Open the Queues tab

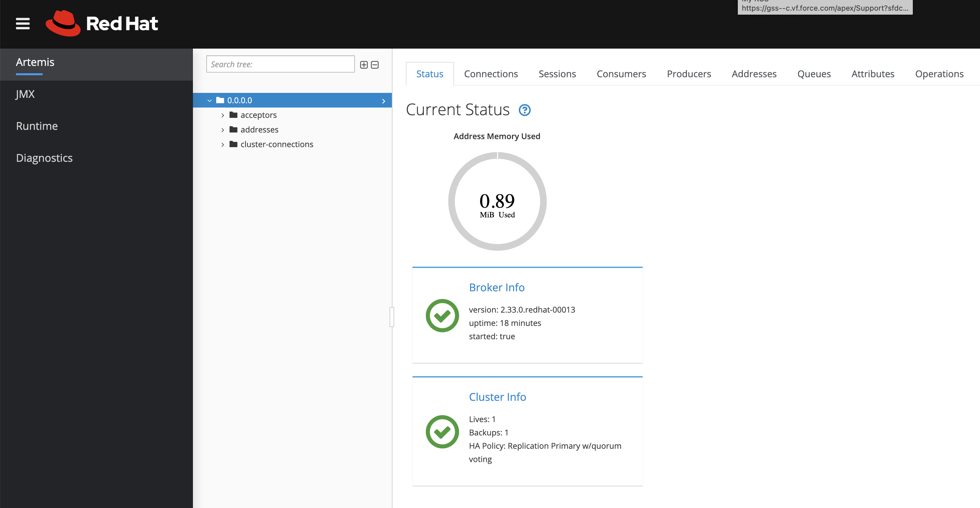pos(814,74)
